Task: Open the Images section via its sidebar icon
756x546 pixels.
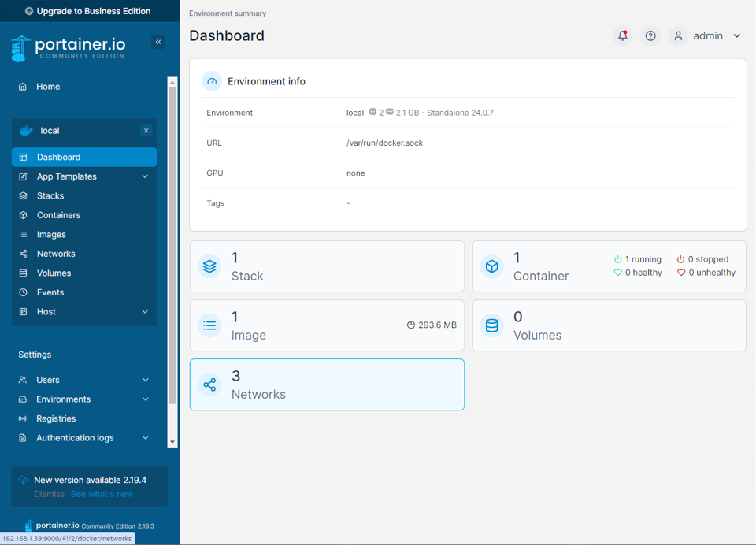Action: (x=22, y=234)
